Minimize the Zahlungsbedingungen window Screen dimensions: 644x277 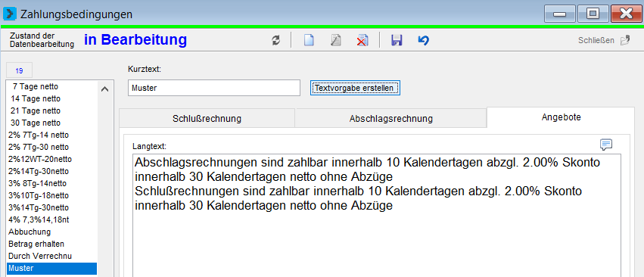click(559, 14)
